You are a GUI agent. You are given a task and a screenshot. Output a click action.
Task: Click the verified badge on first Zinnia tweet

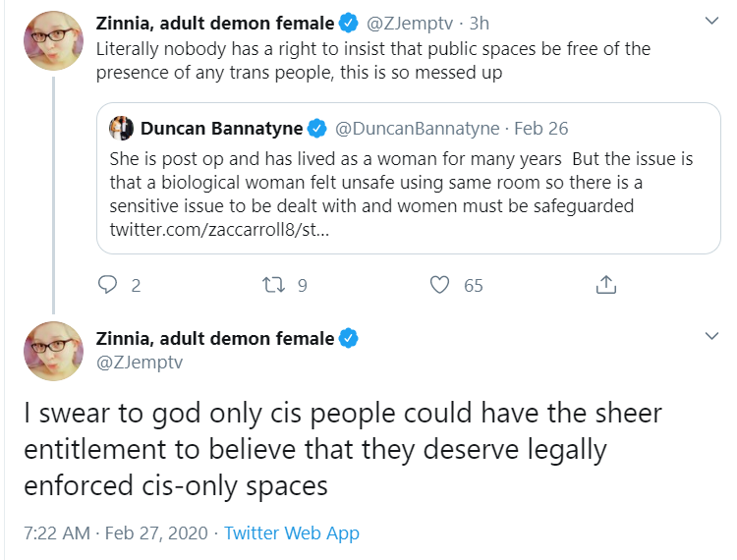pyautogui.click(x=348, y=23)
